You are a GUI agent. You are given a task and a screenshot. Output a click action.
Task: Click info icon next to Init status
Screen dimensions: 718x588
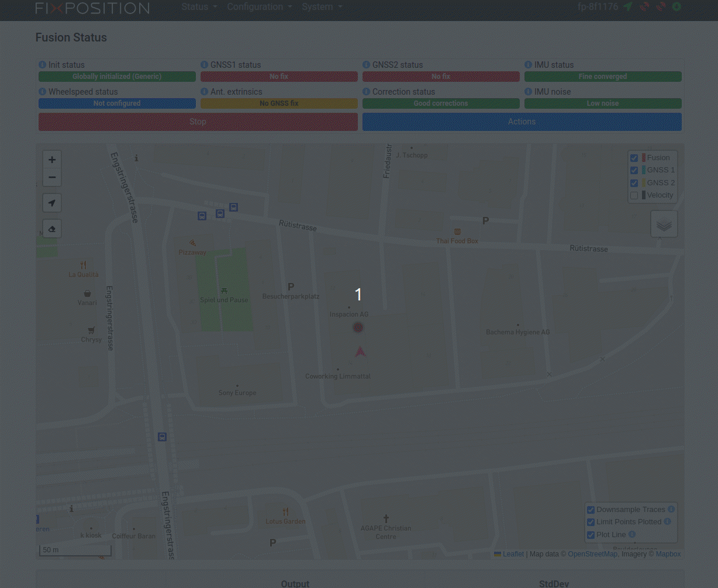tap(42, 65)
